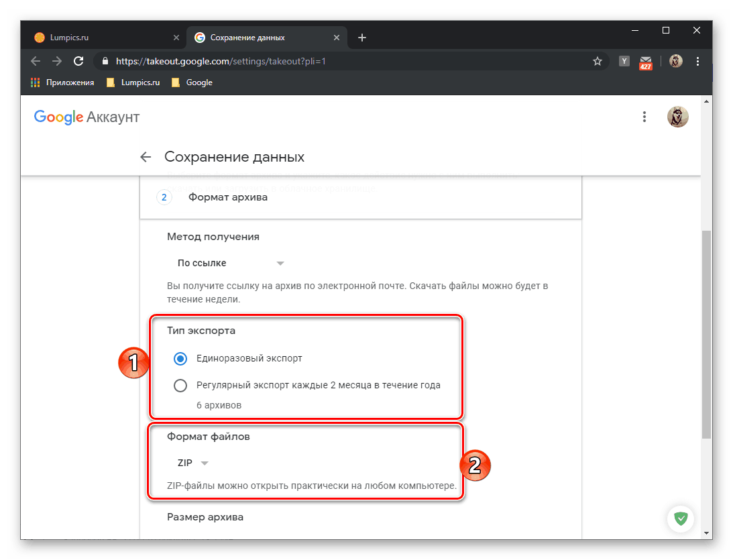Select the Единоразовый экспорт option
Screen dimensions: 733x560
pos(180,359)
